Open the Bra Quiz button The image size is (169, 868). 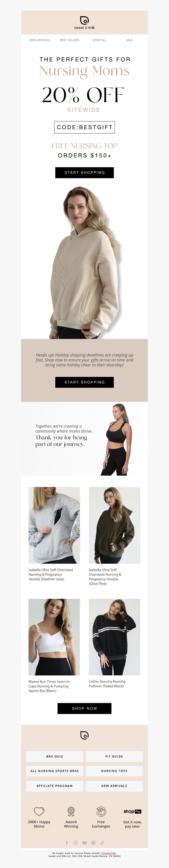pos(55,756)
